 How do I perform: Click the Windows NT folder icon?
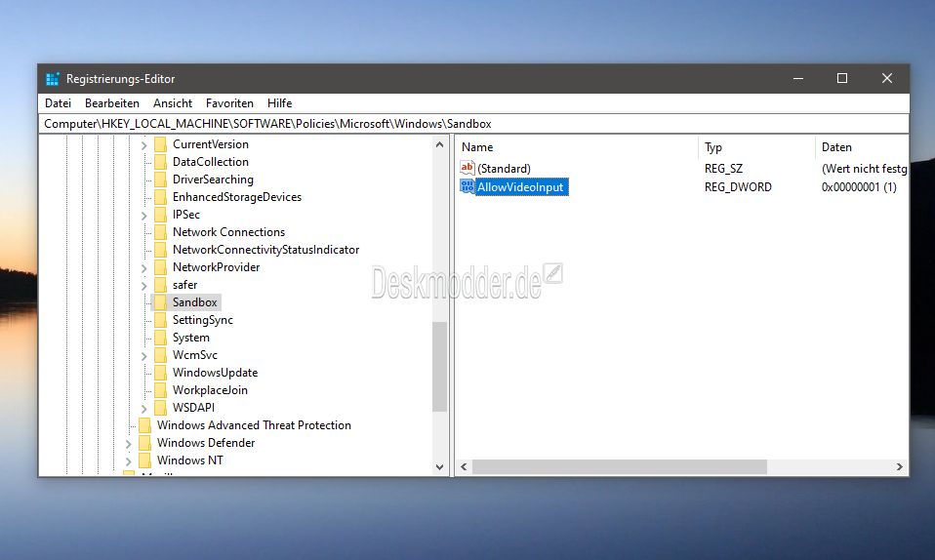tap(144, 460)
